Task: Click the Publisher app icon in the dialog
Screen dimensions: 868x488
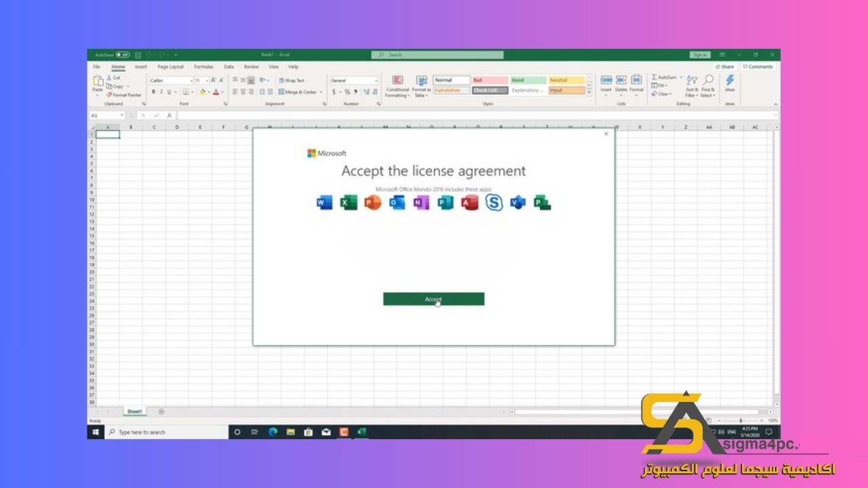Action: point(445,202)
